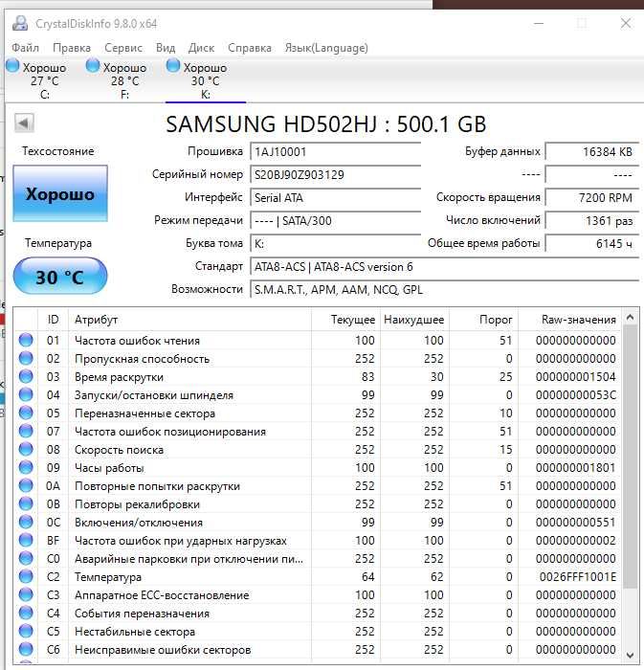Click status icon of Повторы рекалибровки row
Viewport: 644px width, 670px height.
(x=26, y=503)
